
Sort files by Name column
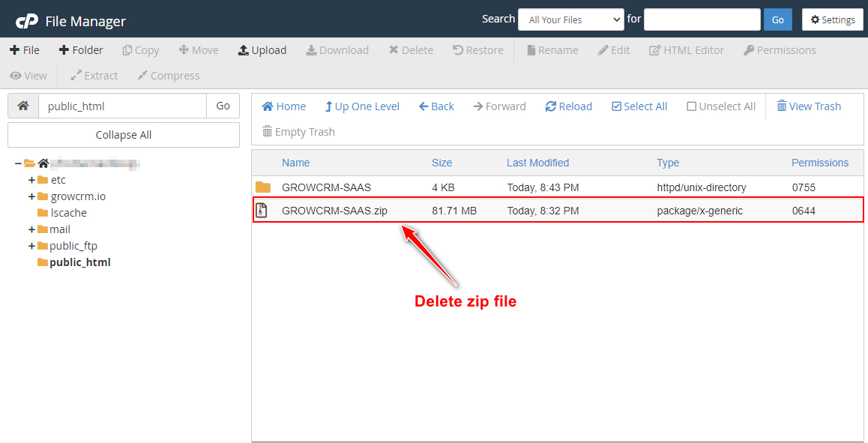pyautogui.click(x=295, y=163)
